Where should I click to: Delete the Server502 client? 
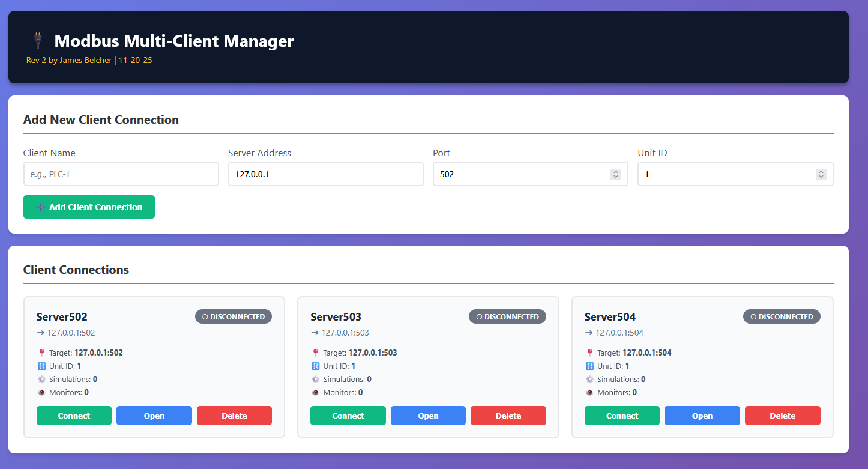(234, 416)
